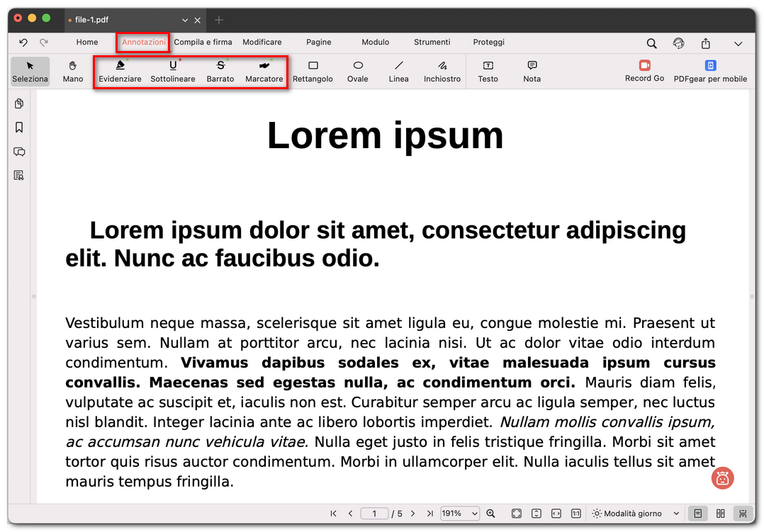Open PDFgear per mobile
Screen dimensions: 764x532
click(x=710, y=72)
